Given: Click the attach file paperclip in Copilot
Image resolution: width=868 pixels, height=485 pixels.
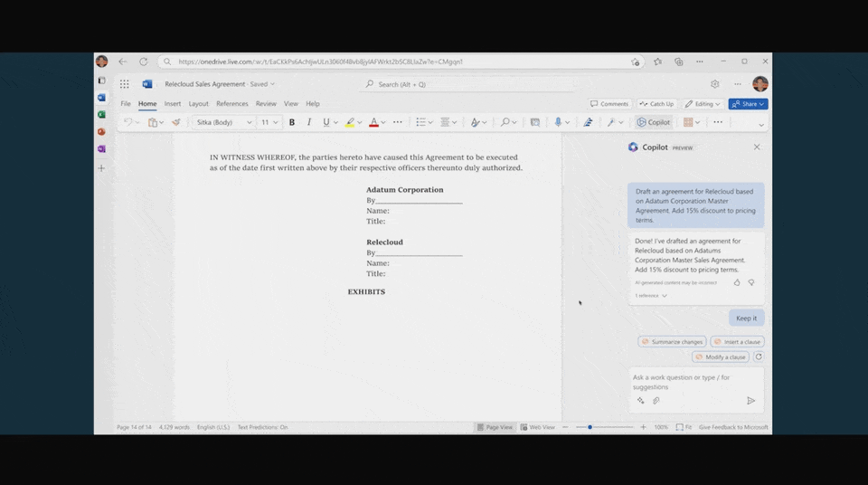Looking at the screenshot, I should [x=656, y=401].
